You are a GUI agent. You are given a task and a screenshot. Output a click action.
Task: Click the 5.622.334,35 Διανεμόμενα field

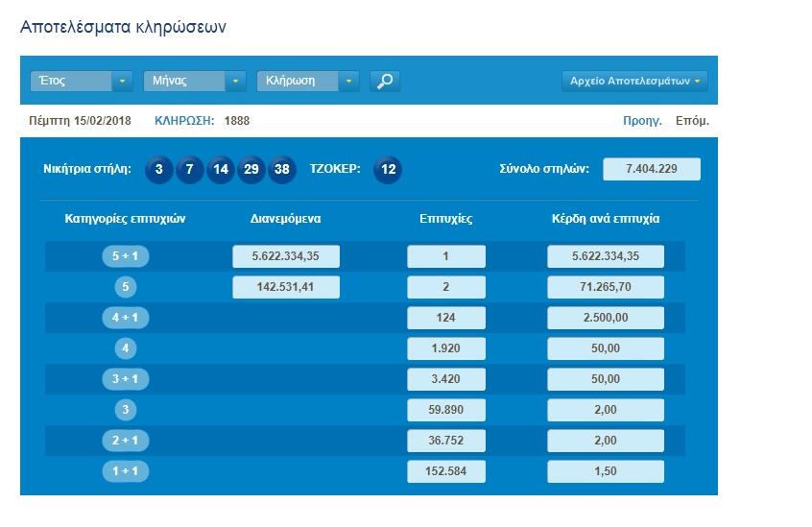pyautogui.click(x=286, y=256)
